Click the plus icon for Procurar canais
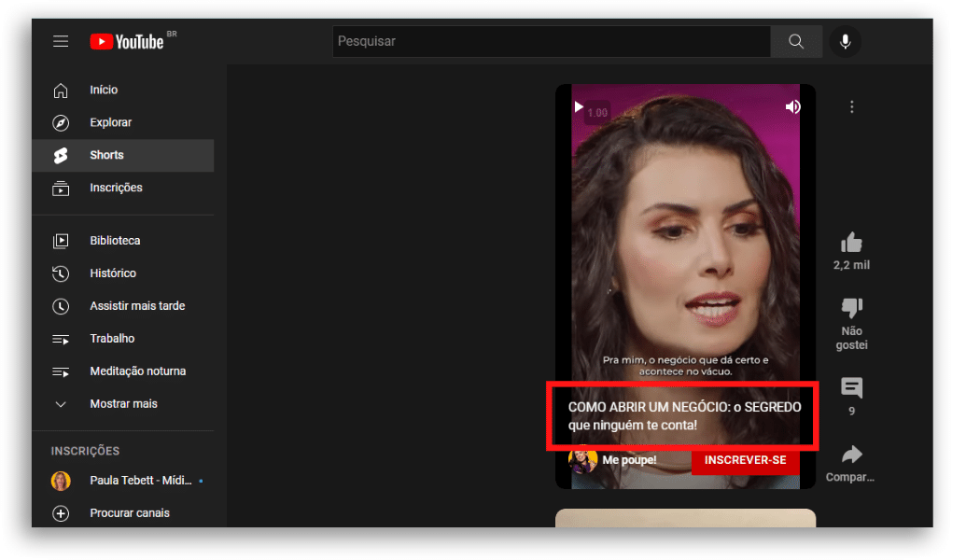 coord(61,513)
